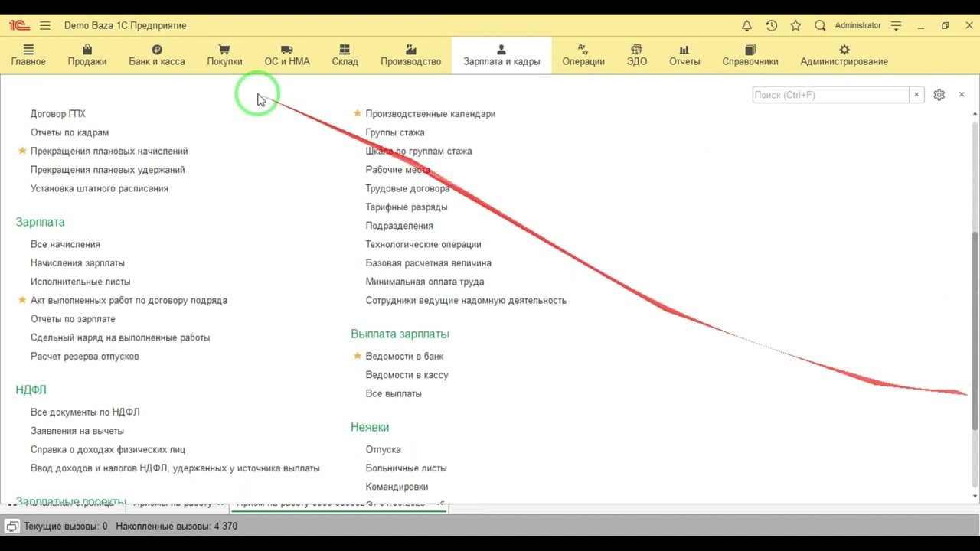The height and width of the screenshot is (551, 980).
Task: Open Производство factory section
Action: [x=411, y=55]
